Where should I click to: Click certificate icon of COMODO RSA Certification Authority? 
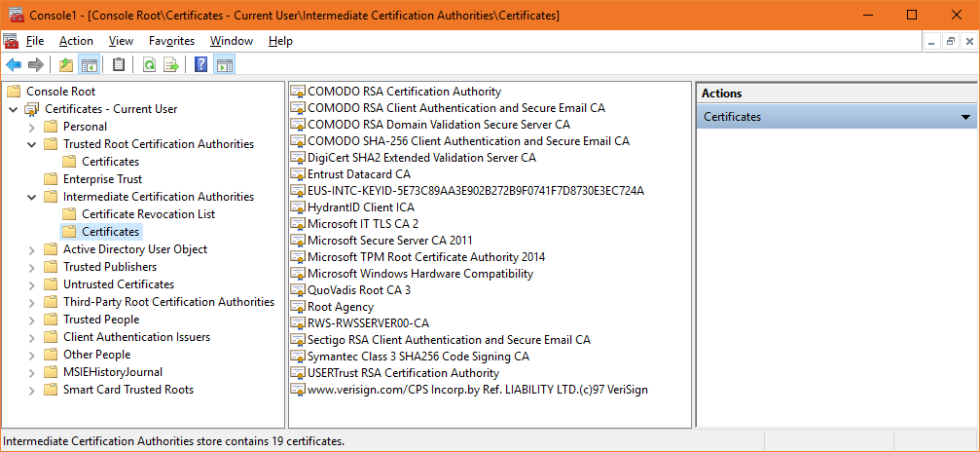(x=298, y=92)
